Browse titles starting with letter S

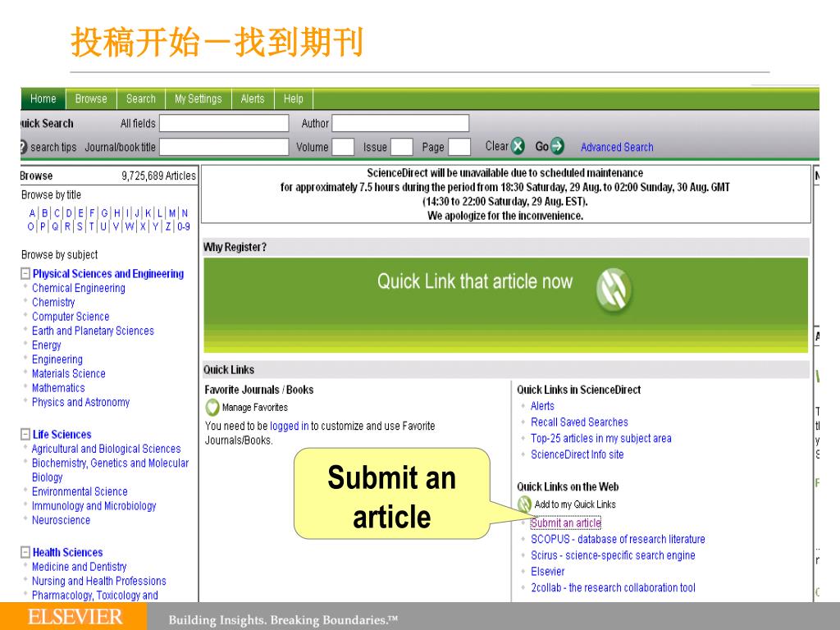pos(80,226)
